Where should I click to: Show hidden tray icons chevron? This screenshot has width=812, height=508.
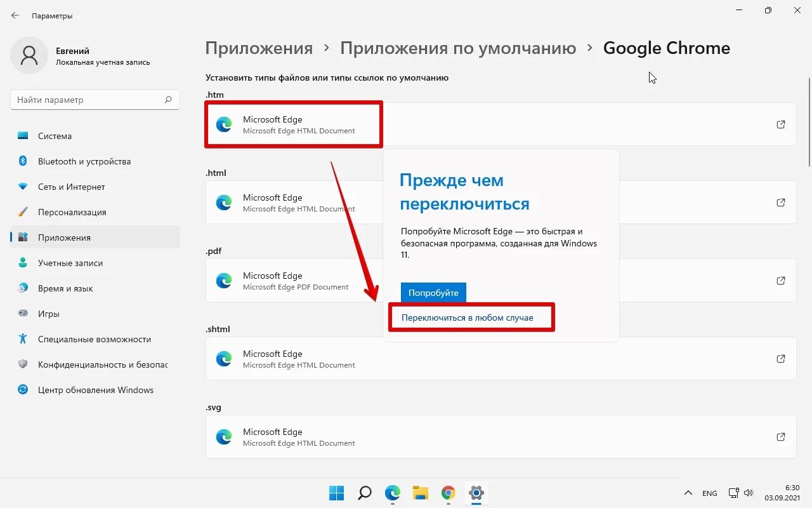pyautogui.click(x=688, y=493)
